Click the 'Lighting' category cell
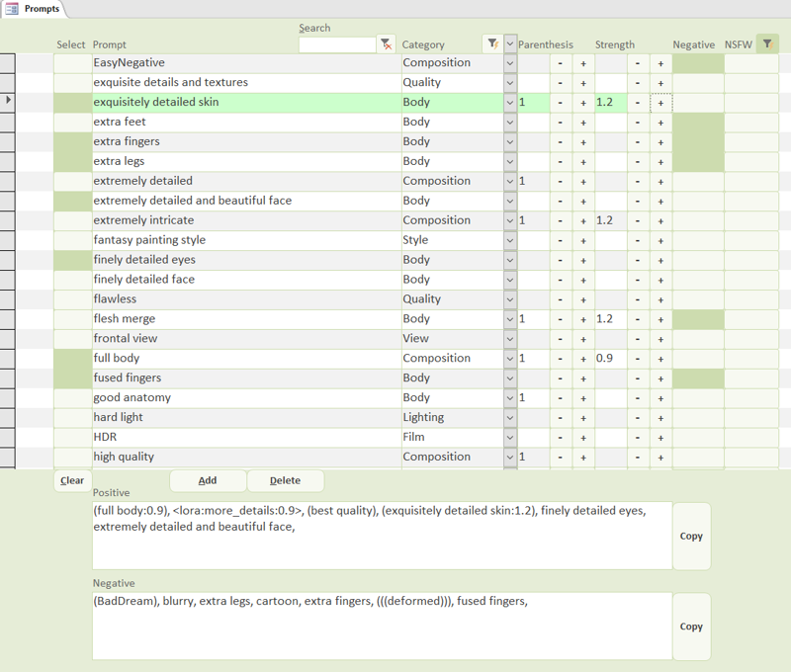791x672 pixels. click(x=453, y=418)
